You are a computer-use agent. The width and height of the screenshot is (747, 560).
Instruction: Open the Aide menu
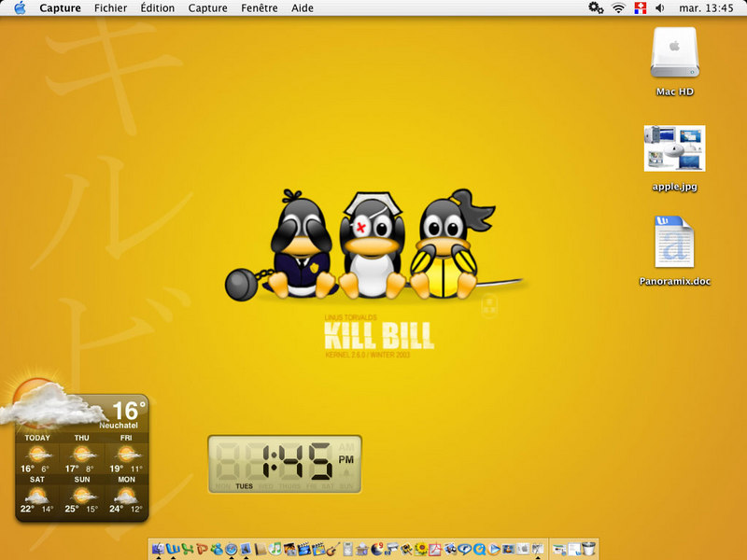click(303, 8)
